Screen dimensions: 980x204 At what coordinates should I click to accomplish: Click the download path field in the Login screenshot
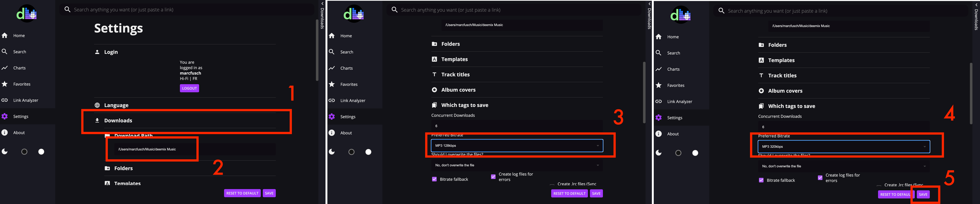click(x=195, y=149)
